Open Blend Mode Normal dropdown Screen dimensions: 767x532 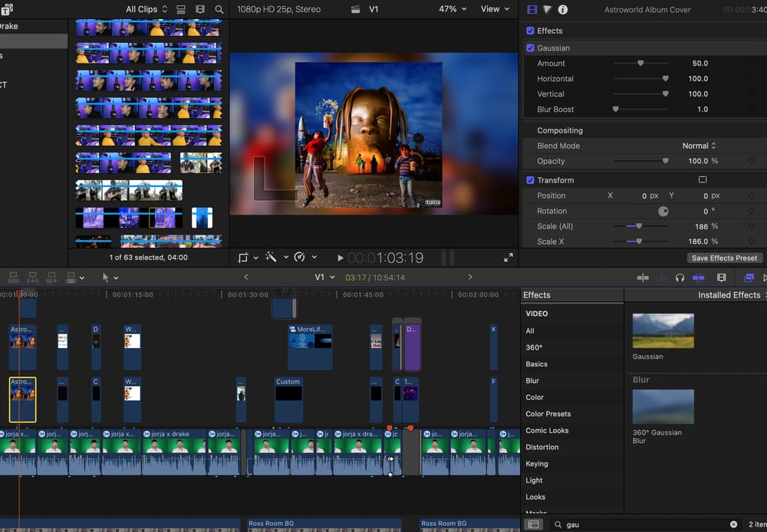(x=699, y=146)
